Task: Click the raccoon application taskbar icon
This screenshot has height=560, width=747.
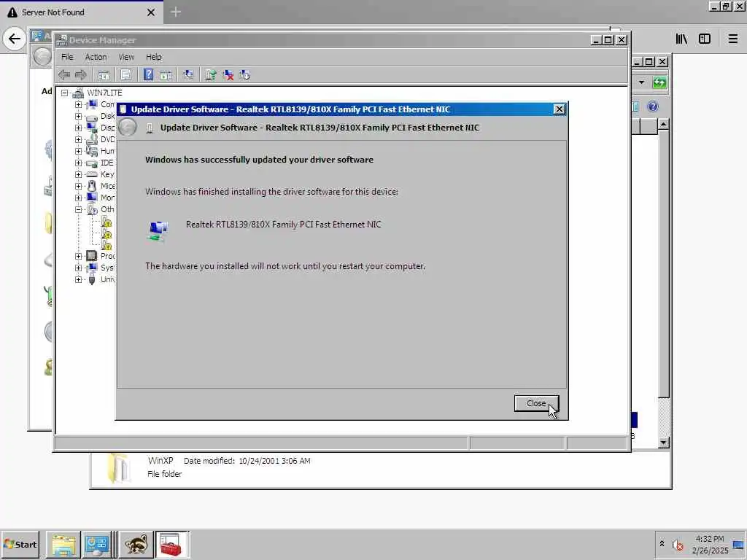Action: click(136, 545)
